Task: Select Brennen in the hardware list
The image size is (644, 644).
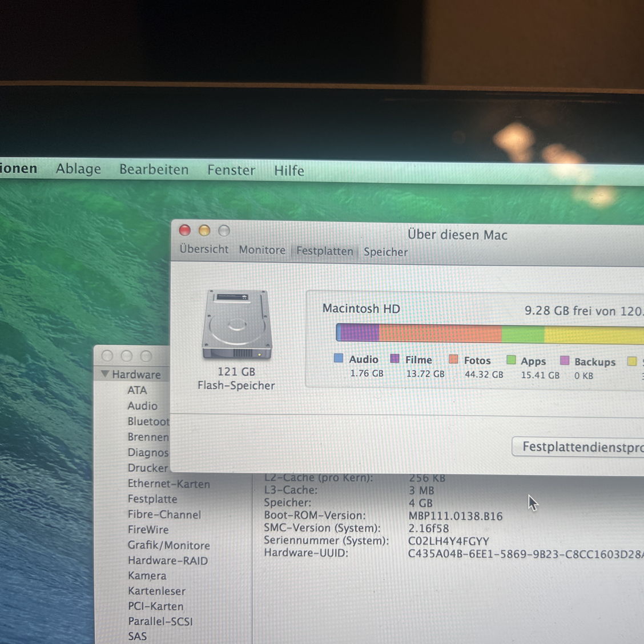Action: [148, 437]
